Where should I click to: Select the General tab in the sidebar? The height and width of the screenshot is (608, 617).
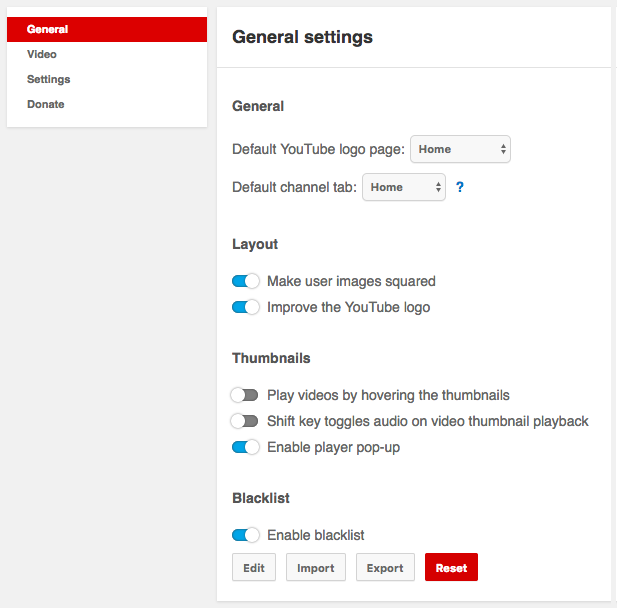tap(107, 30)
